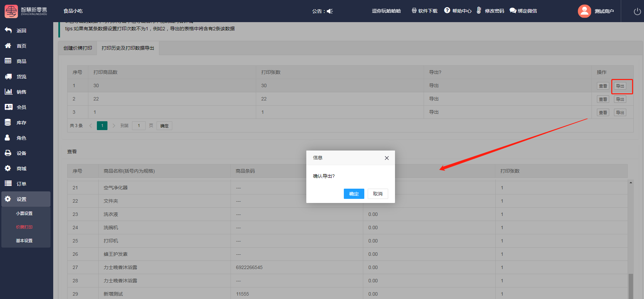Image resolution: width=644 pixels, height=299 pixels.
Task: Click the grid icon for 商品
Action: tap(8, 61)
